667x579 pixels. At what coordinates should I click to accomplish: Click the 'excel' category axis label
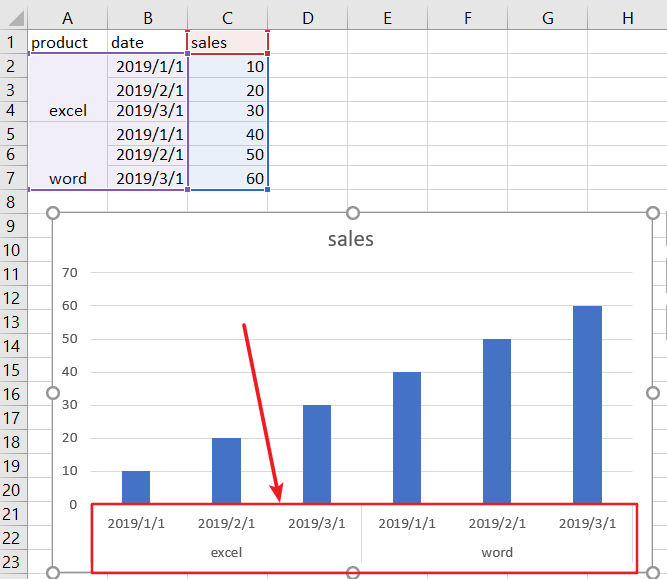226,552
